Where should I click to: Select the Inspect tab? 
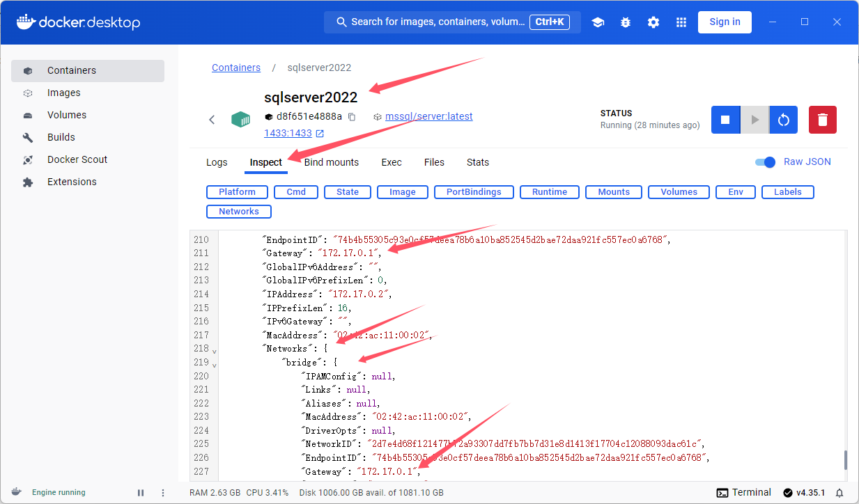266,162
